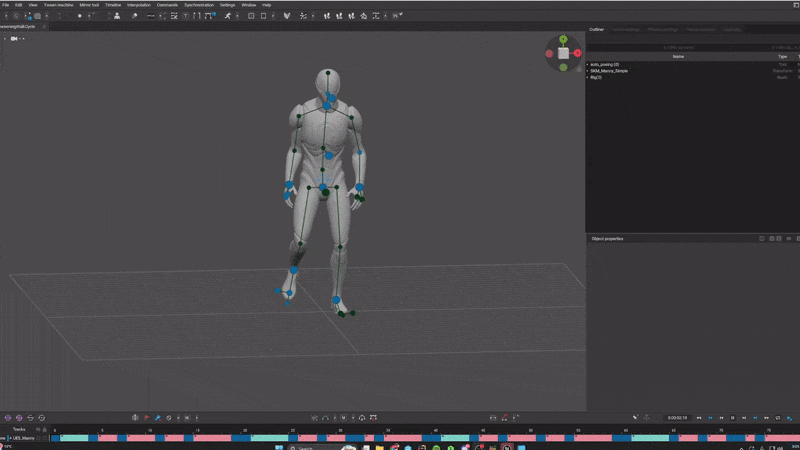Click the Type column header in Outliner

[782, 56]
